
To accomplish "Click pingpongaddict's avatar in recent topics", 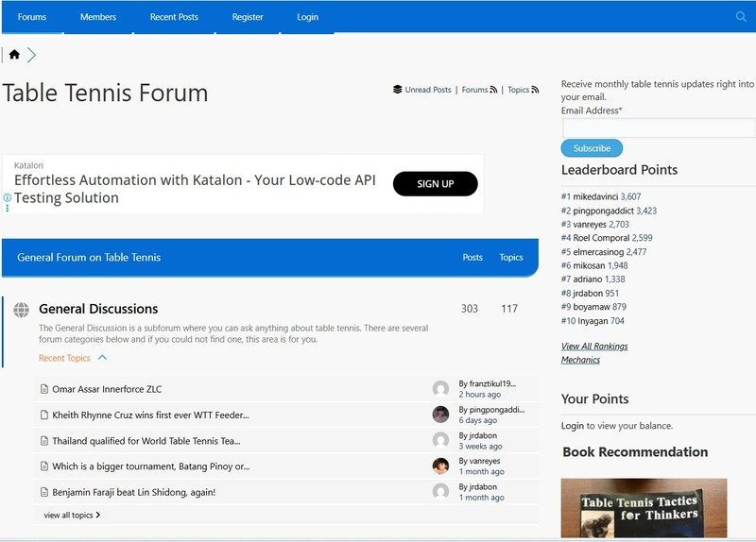I will click(440, 415).
